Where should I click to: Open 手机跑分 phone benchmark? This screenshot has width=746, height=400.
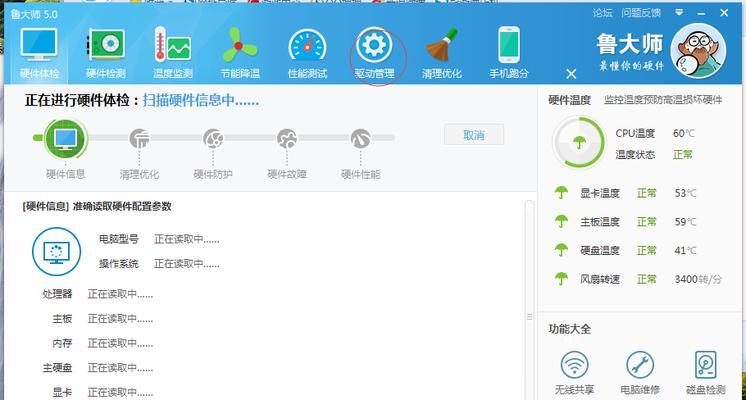coord(509,52)
